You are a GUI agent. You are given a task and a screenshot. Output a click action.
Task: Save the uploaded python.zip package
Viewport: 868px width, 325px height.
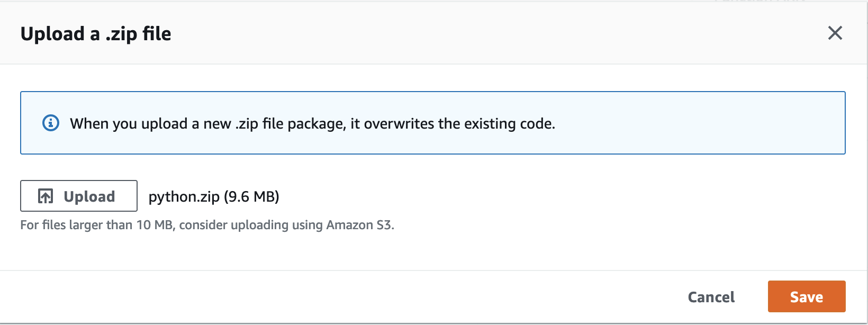pyautogui.click(x=806, y=297)
